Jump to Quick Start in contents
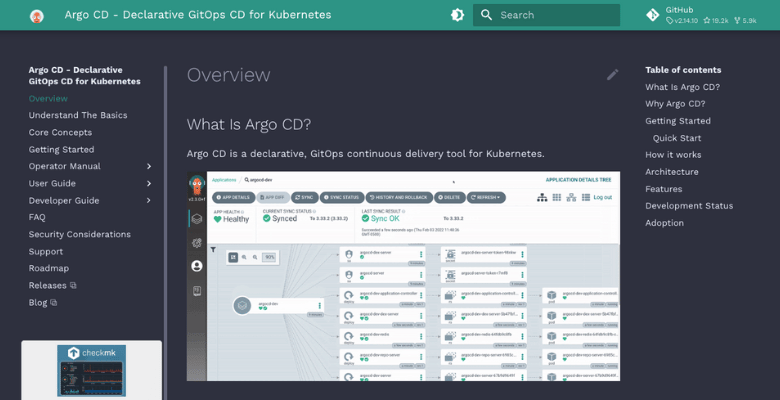This screenshot has height=400, width=780. coord(677,138)
